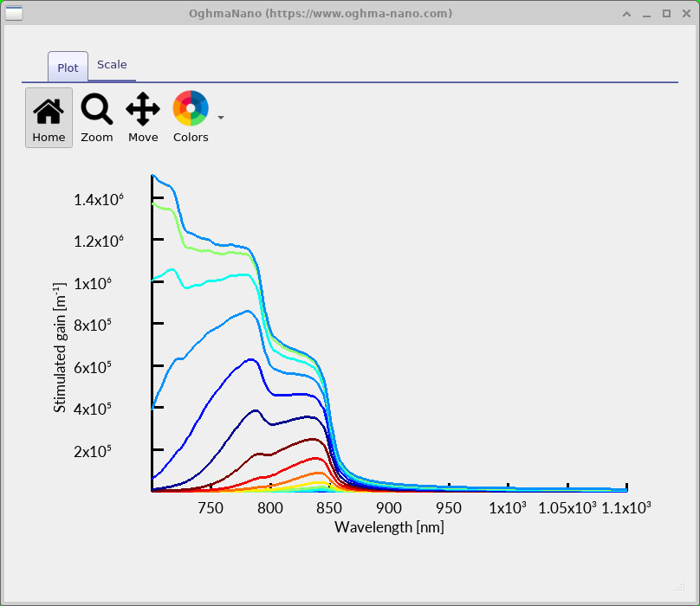Viewport: 700px width, 606px height.
Task: Click the 900 x-axis tick label
Action: (389, 508)
